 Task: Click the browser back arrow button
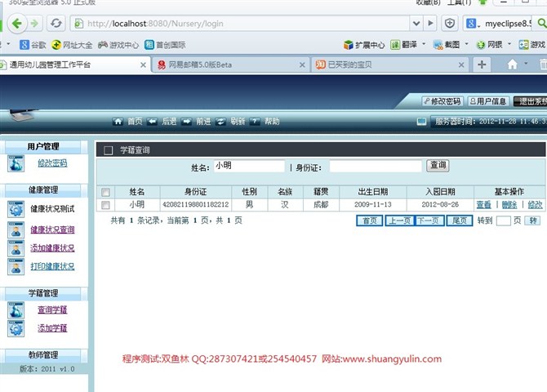(x=17, y=24)
